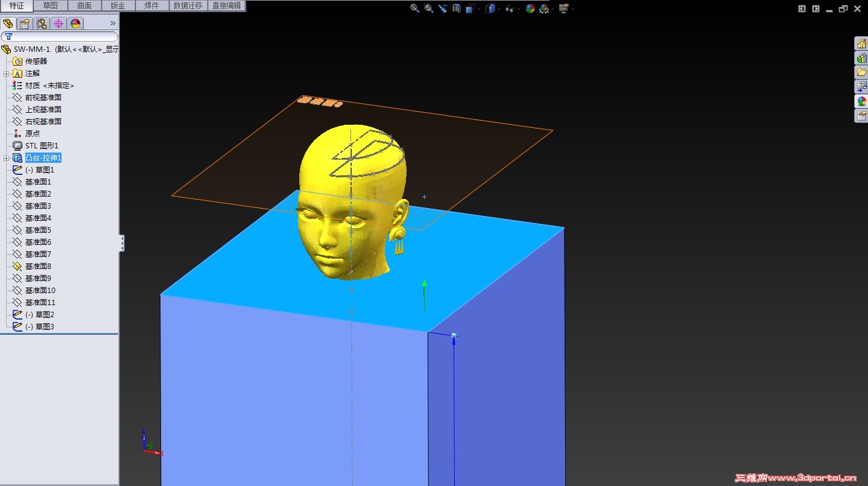Click the Zoom to Fit magnifier icon
The width and height of the screenshot is (868, 486).
tap(414, 8)
